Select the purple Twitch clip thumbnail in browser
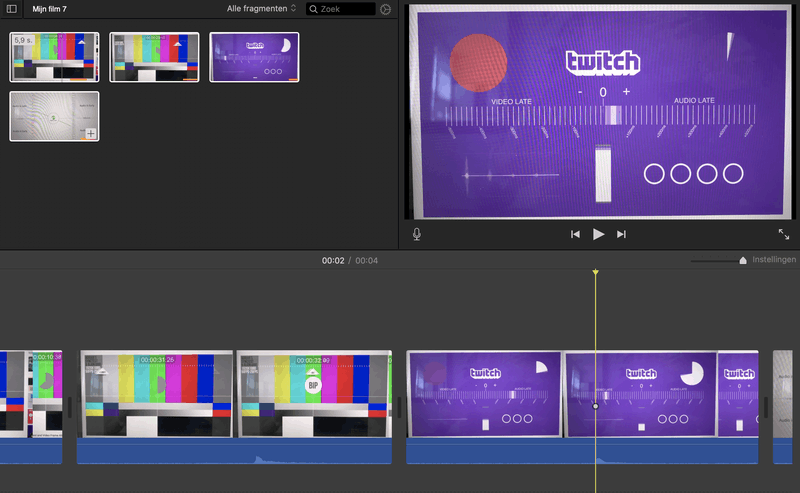The height and width of the screenshot is (493, 800). pyautogui.click(x=254, y=57)
